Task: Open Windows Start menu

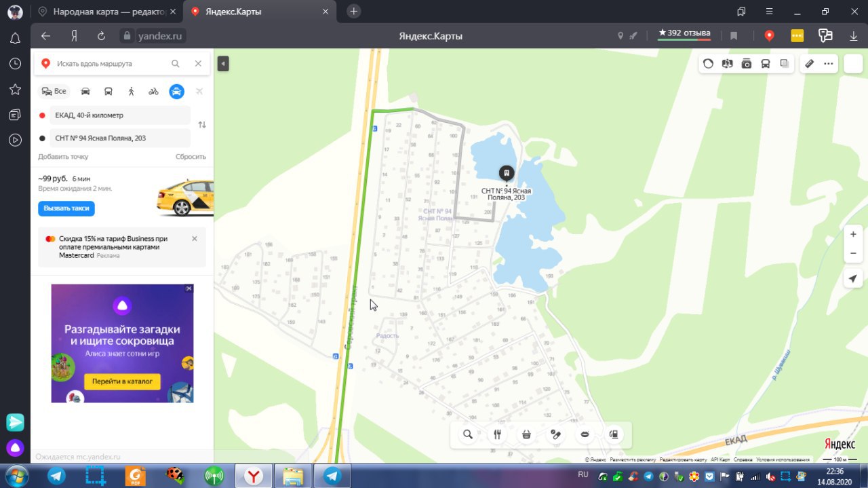Action: click(16, 475)
